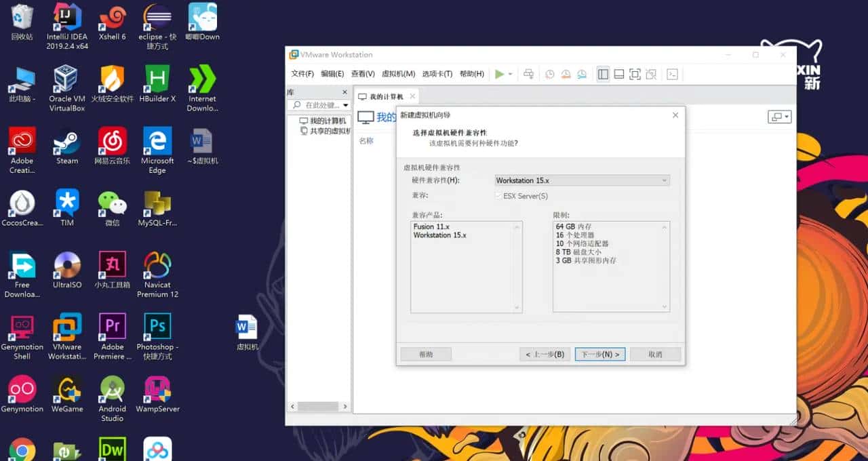
Task: Open the hardware compatibility dropdown
Action: 665,180
